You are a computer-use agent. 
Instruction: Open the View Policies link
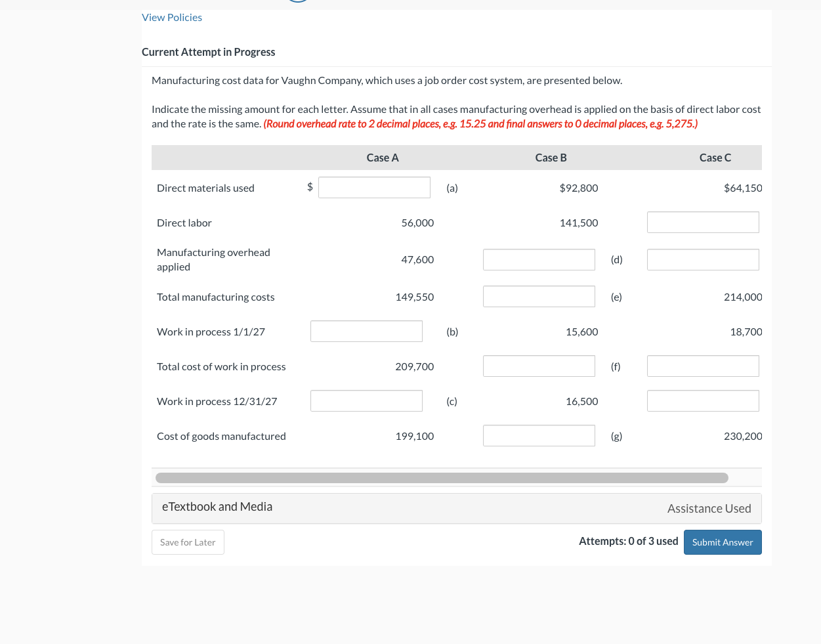click(x=171, y=17)
